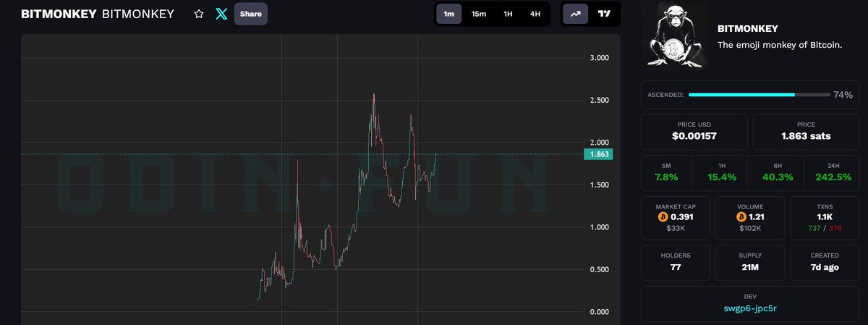
Task: Click the market cap $33K text
Action: pos(676,229)
